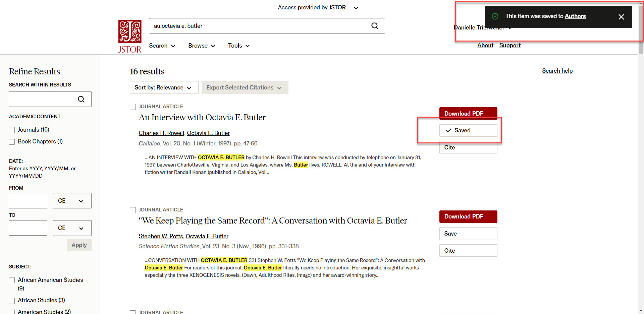
Task: Expand the Access provided by JSTOR chevron
Action: coord(356,8)
